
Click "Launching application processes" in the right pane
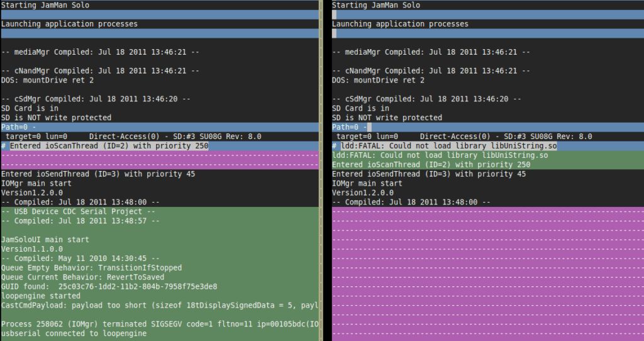pos(400,24)
